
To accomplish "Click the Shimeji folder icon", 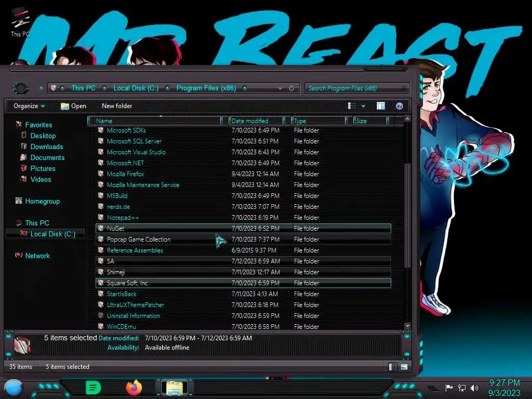I will coord(100,272).
